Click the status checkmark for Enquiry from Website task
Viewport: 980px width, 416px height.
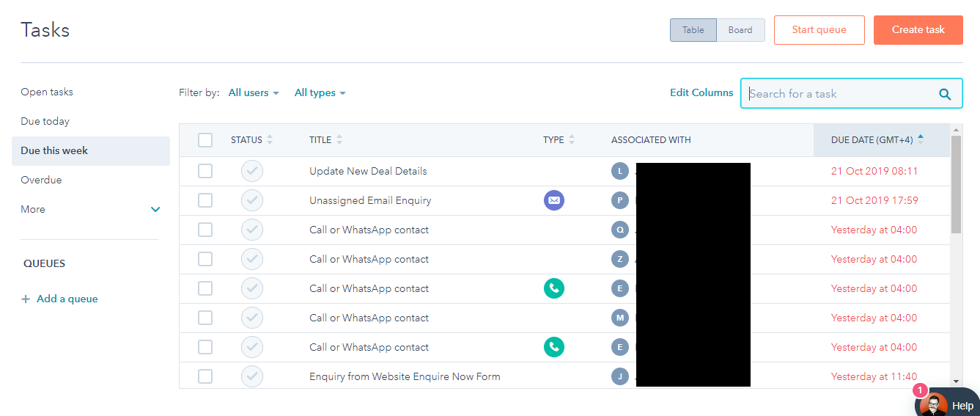[x=252, y=376]
